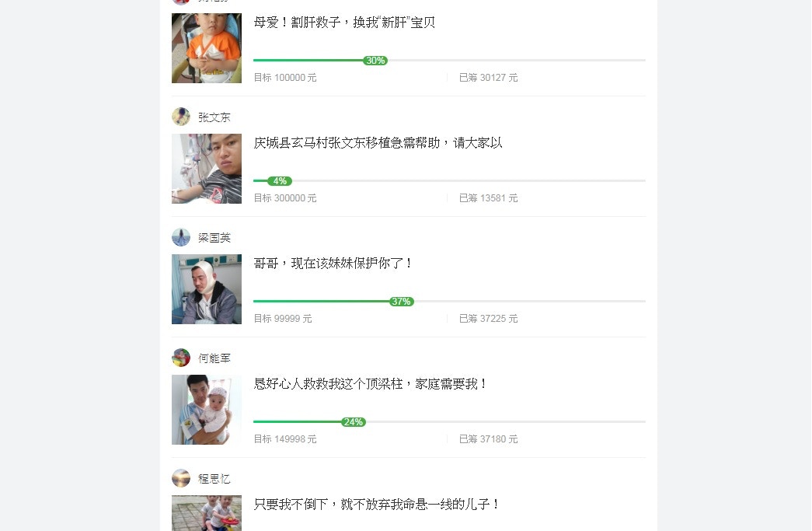Click 梁国英's round avatar icon
The width and height of the screenshot is (812, 531).
181,237
